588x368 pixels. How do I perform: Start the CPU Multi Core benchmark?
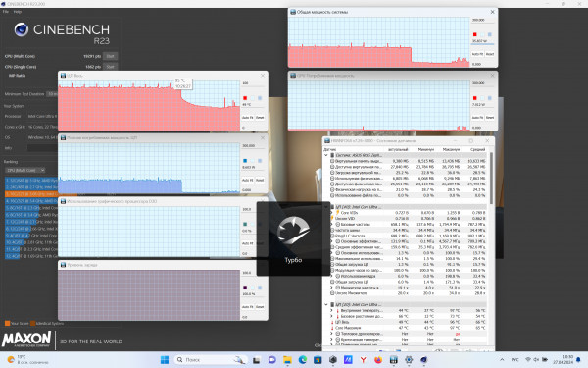pos(110,56)
